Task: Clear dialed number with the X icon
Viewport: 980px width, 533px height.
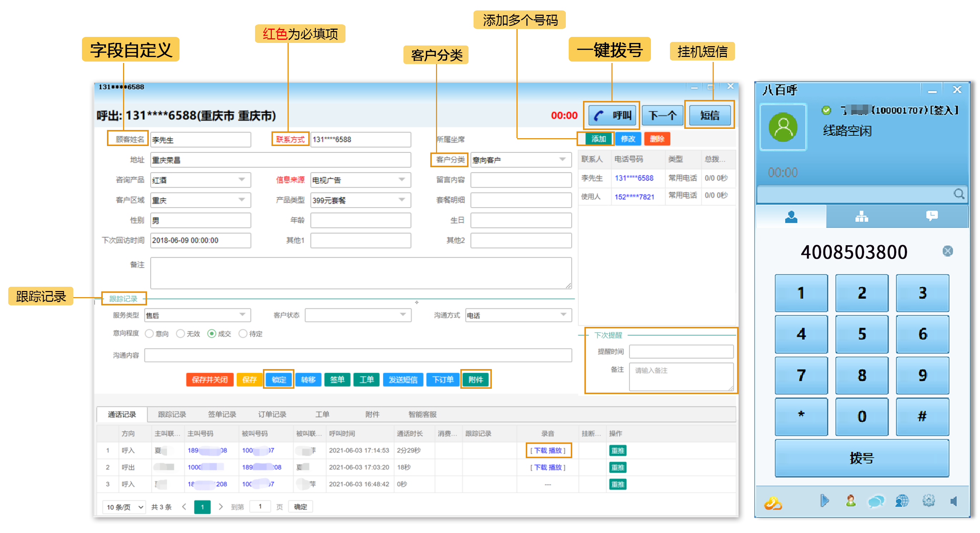Action: [x=947, y=251]
